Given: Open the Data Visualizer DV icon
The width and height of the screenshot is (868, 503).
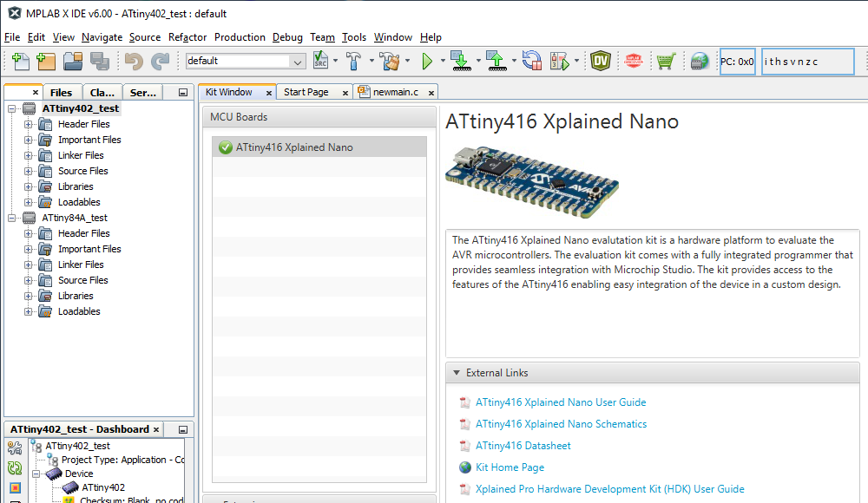Looking at the screenshot, I should [600, 61].
